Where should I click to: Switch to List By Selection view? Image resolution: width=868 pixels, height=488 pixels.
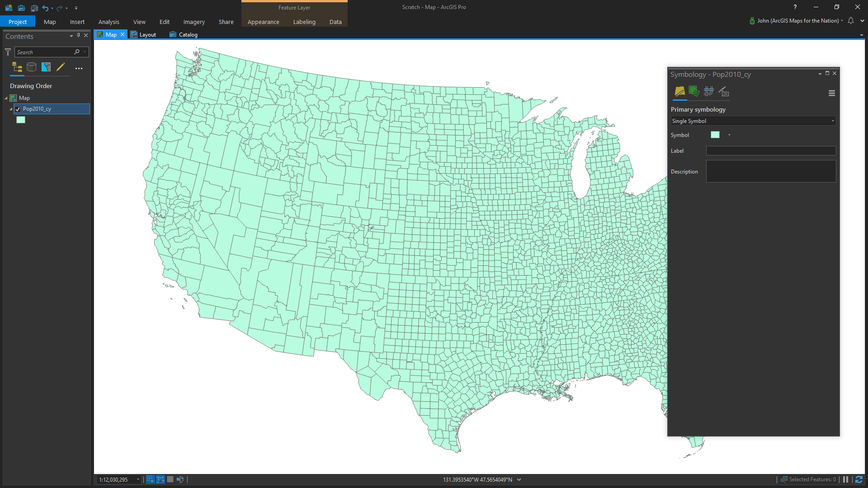[x=46, y=67]
